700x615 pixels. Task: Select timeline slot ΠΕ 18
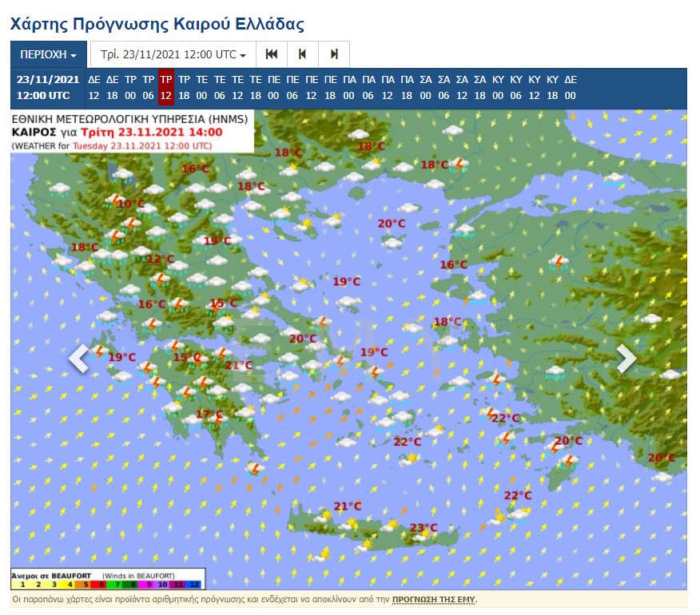(330, 88)
